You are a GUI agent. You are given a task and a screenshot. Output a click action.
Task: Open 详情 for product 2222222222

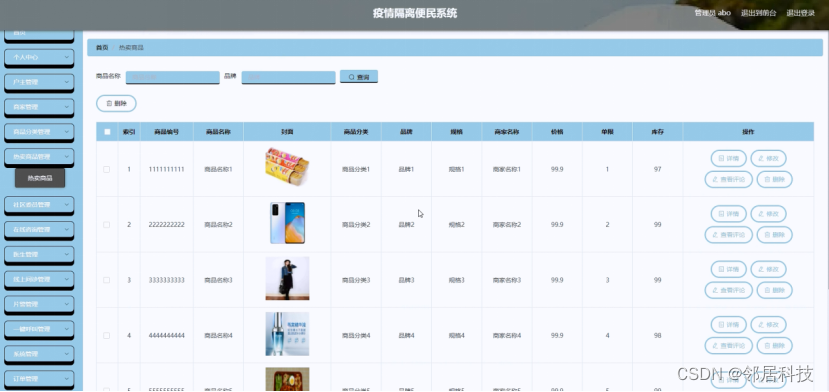(x=729, y=214)
